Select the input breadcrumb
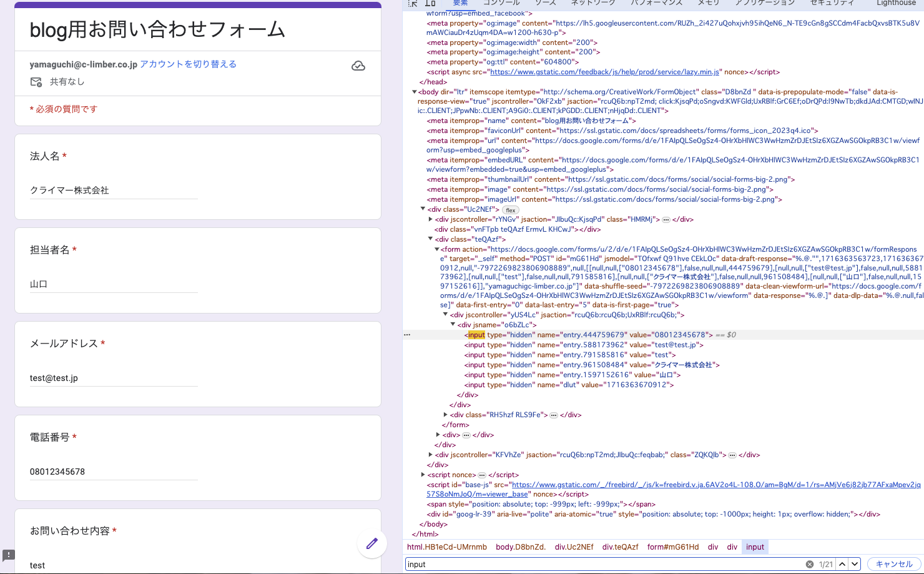 tap(755, 547)
